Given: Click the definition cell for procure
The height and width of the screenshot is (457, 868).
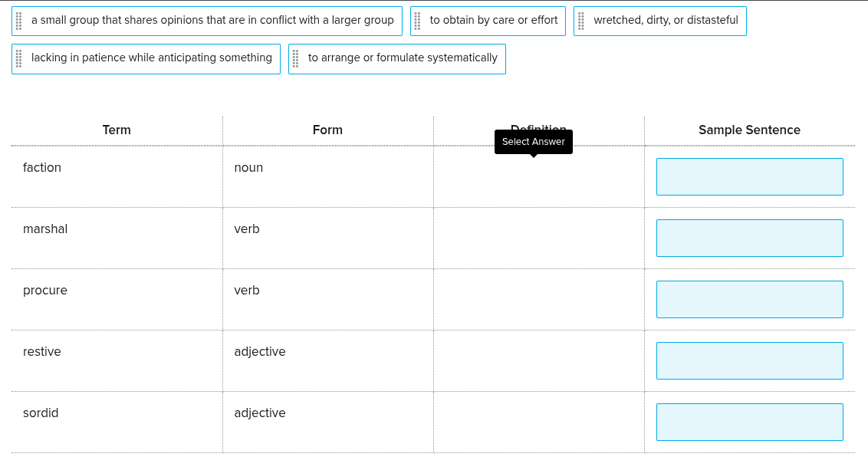Looking at the screenshot, I should pyautogui.click(x=538, y=299).
